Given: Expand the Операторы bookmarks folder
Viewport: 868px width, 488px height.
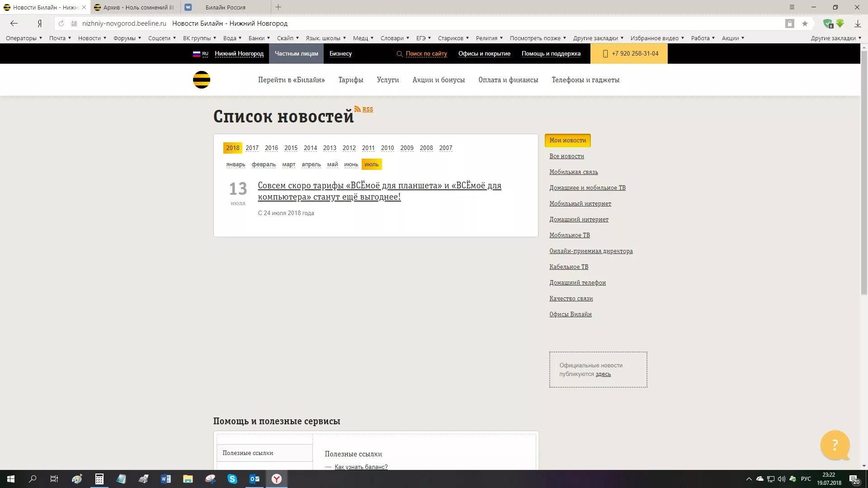Looking at the screenshot, I should pos(24,38).
